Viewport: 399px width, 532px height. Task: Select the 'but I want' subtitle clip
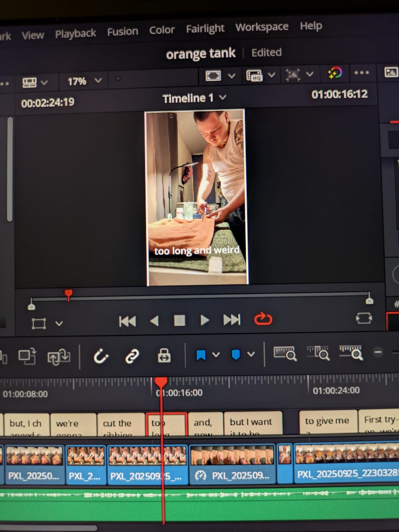click(253, 423)
